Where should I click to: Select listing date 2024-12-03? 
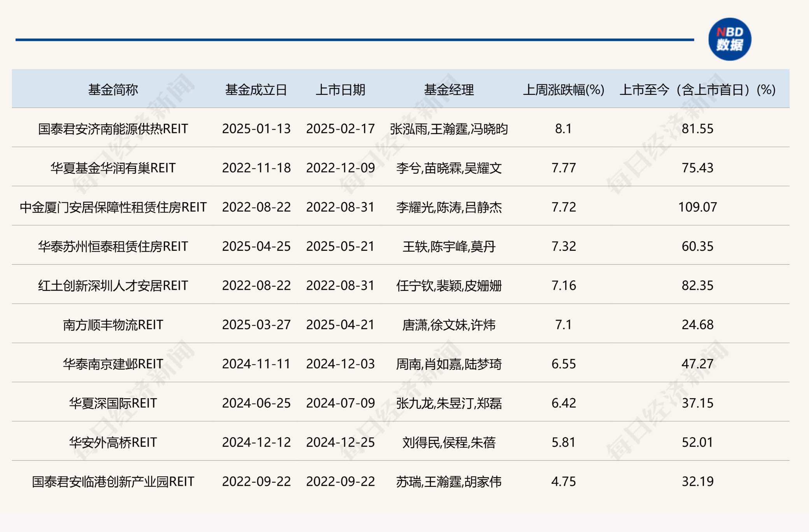[x=340, y=364]
